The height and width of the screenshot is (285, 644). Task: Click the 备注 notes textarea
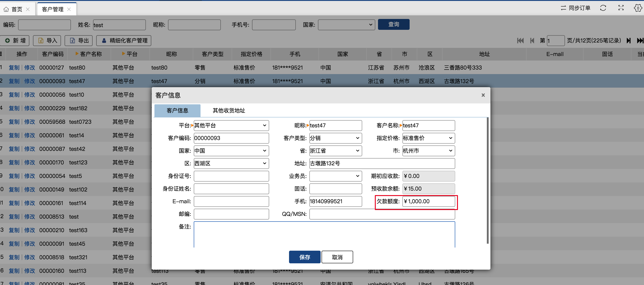(x=324, y=234)
